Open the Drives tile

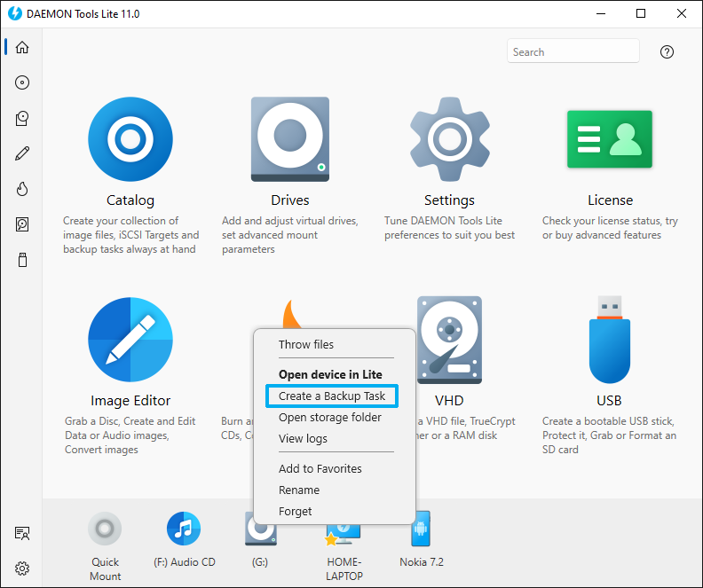pyautogui.click(x=289, y=139)
